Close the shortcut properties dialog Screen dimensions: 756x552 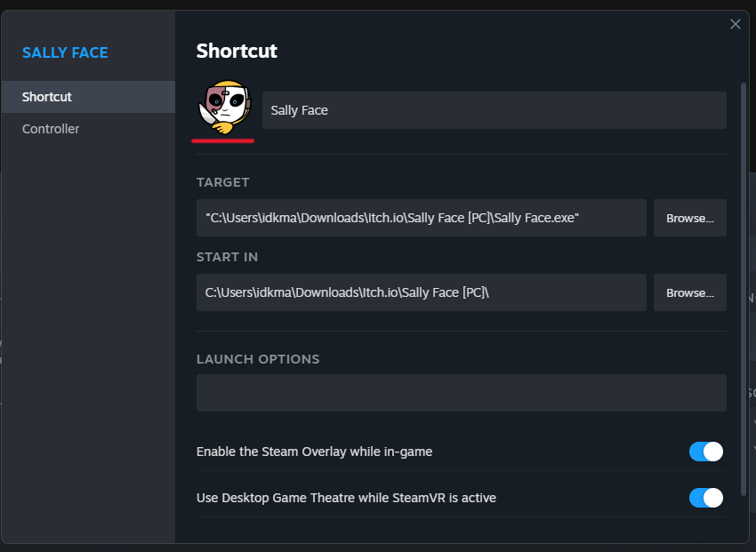[x=736, y=24]
